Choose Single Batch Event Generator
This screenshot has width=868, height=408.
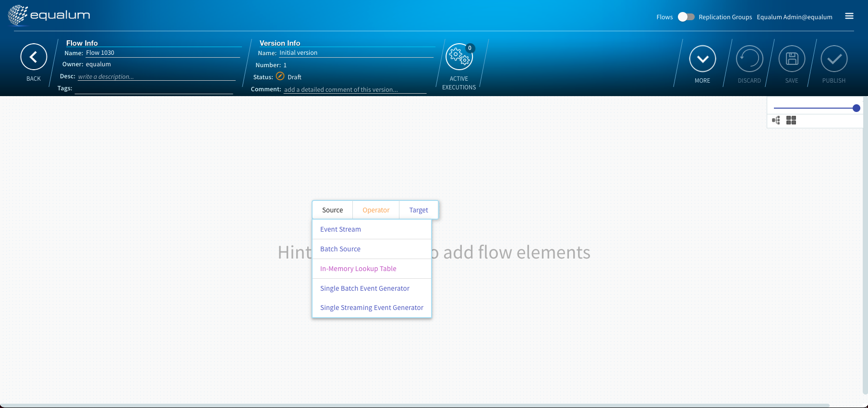click(x=372, y=288)
